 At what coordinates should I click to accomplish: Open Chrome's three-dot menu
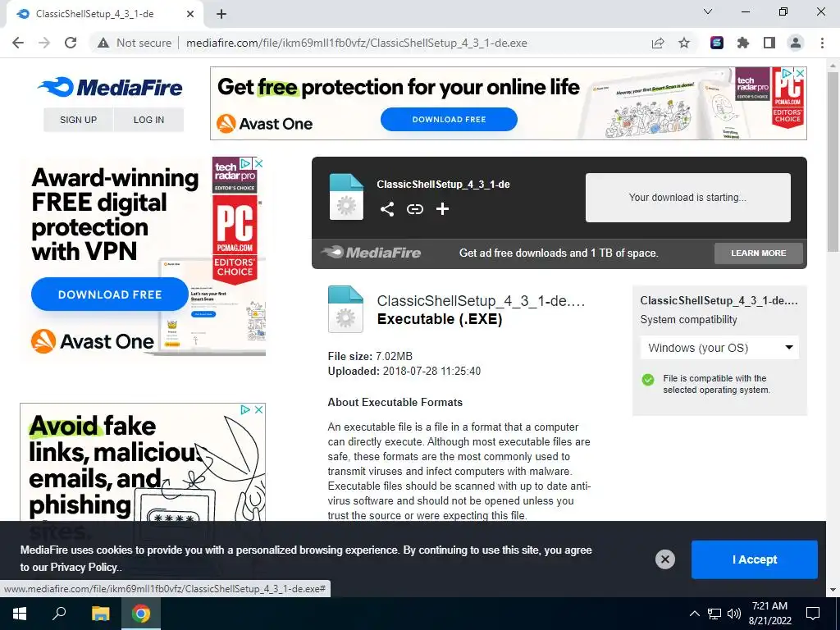822,43
